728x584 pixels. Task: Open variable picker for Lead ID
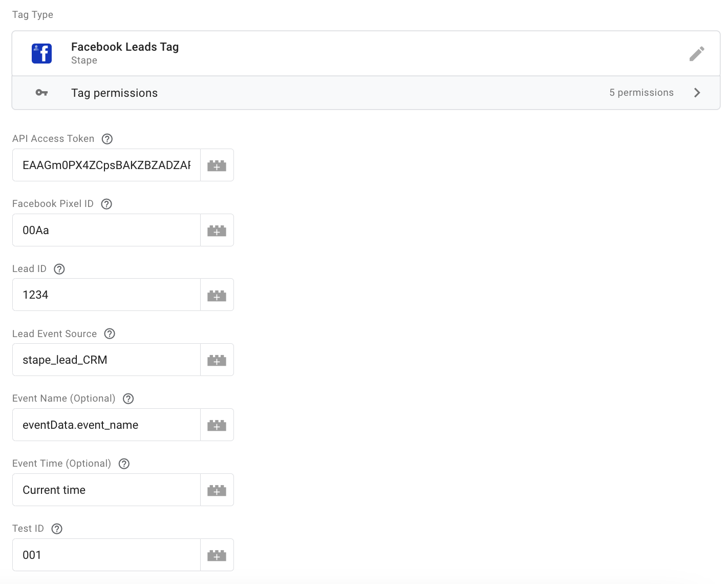(x=217, y=295)
